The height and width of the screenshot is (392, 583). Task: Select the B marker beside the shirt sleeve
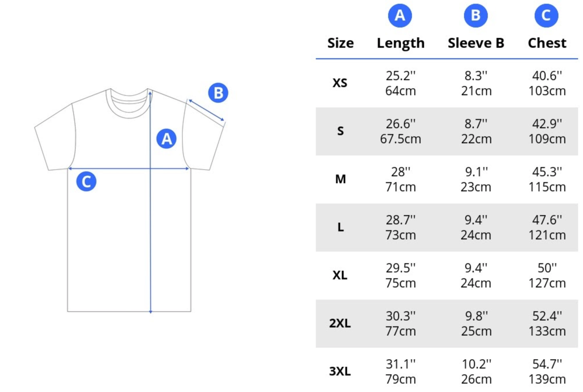pos(218,93)
